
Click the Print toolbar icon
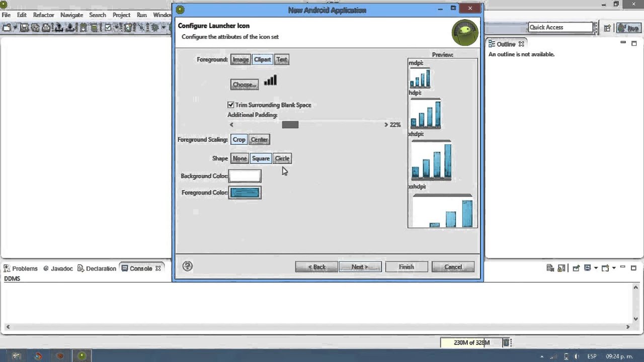tap(46, 28)
